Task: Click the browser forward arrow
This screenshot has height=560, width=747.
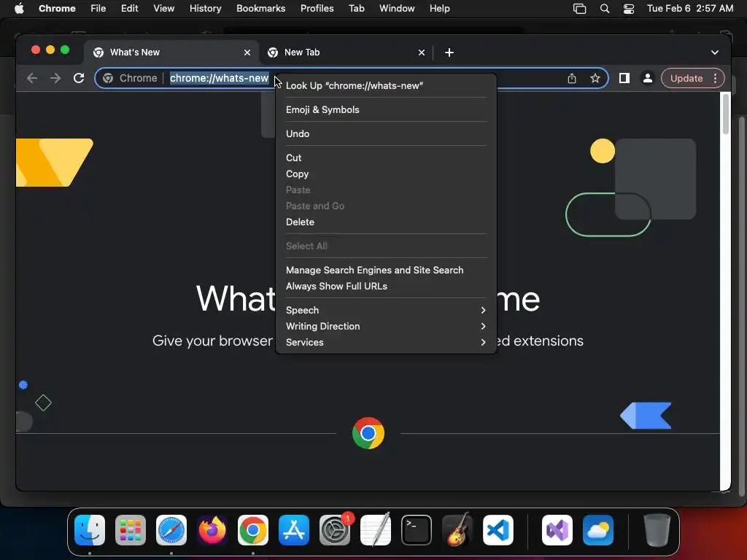Action: 55,78
